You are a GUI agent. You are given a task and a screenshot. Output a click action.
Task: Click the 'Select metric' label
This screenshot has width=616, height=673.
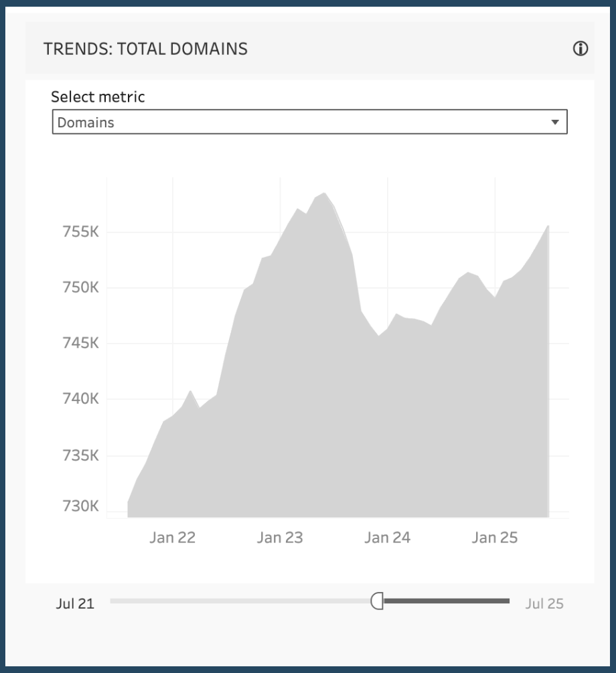[x=98, y=96]
